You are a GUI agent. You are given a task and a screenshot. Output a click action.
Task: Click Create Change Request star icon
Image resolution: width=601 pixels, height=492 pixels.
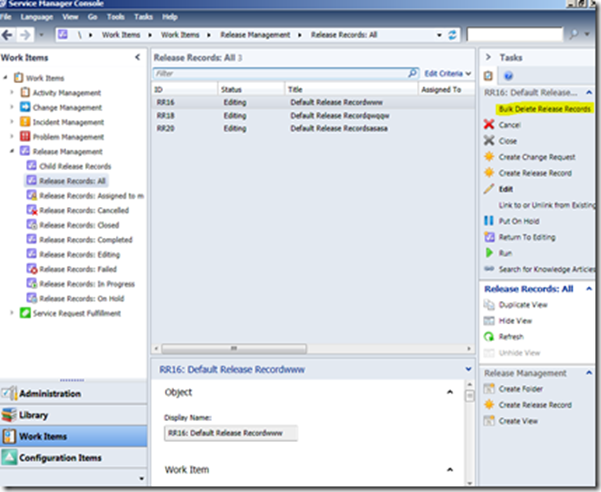click(489, 156)
